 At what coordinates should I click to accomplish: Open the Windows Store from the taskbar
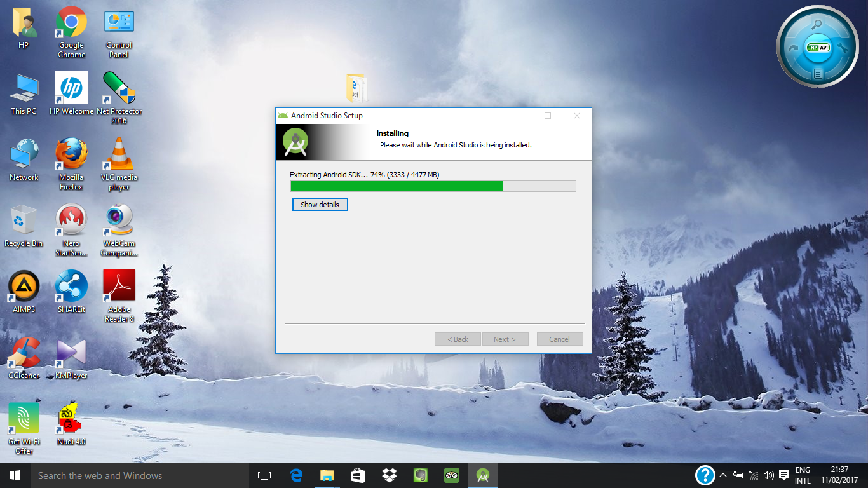coord(358,475)
